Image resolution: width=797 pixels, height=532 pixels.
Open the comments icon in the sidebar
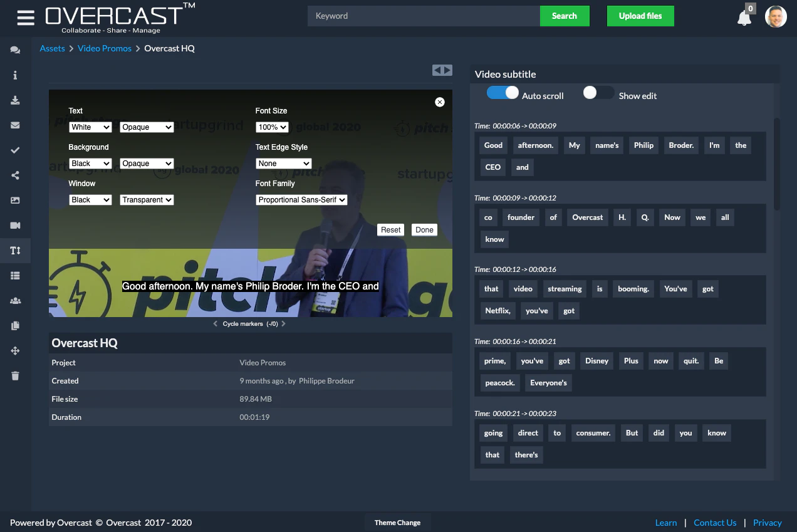click(15, 50)
